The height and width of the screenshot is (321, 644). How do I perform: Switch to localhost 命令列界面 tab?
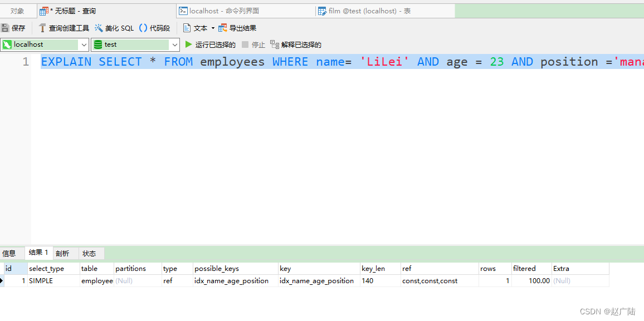click(x=246, y=11)
